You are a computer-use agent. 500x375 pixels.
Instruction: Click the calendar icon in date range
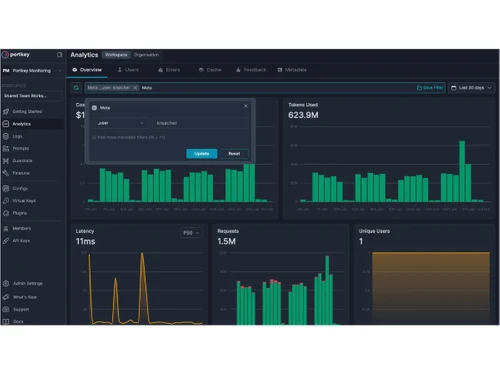(x=454, y=88)
